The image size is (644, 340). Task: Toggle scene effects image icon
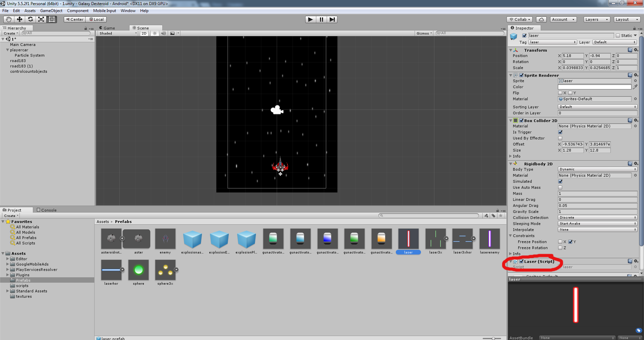click(172, 33)
